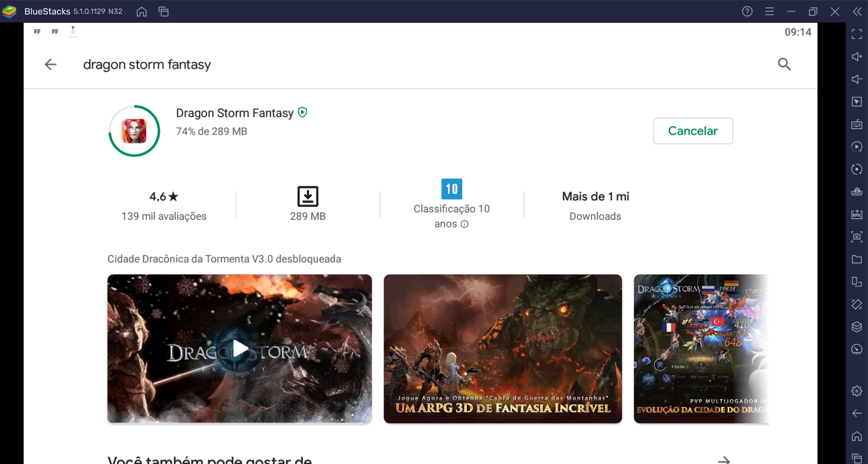Shake device using the sidebar icon
The width and height of the screenshot is (868, 464).
tap(857, 304)
